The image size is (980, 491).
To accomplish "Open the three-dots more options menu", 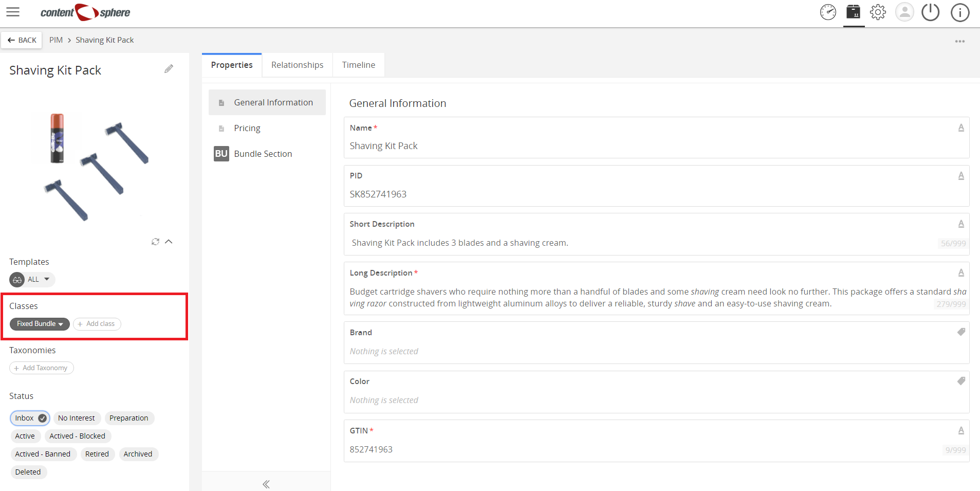I will point(960,41).
